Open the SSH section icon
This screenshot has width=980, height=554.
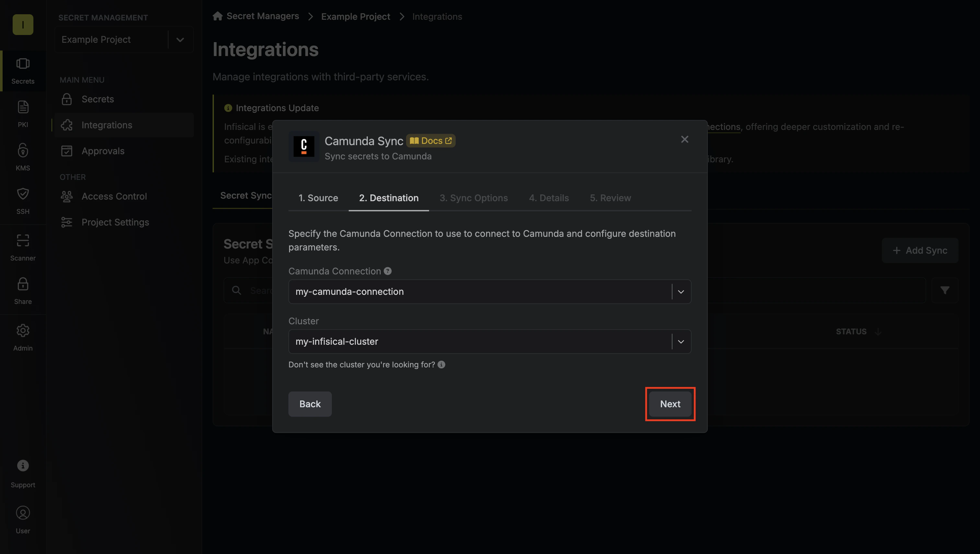pos(23,194)
